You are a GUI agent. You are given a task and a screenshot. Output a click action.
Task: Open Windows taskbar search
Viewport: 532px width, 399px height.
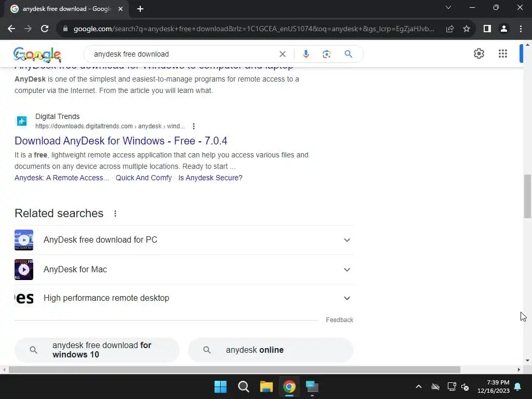243,387
